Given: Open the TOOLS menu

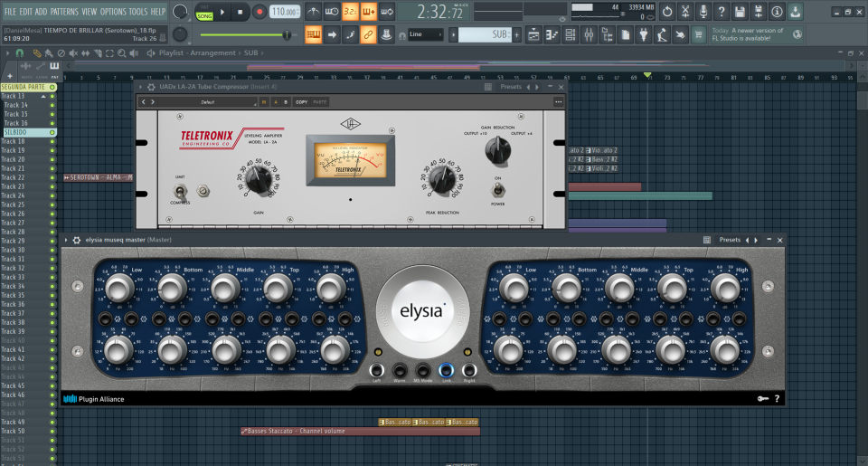Looking at the screenshot, I should [x=137, y=11].
